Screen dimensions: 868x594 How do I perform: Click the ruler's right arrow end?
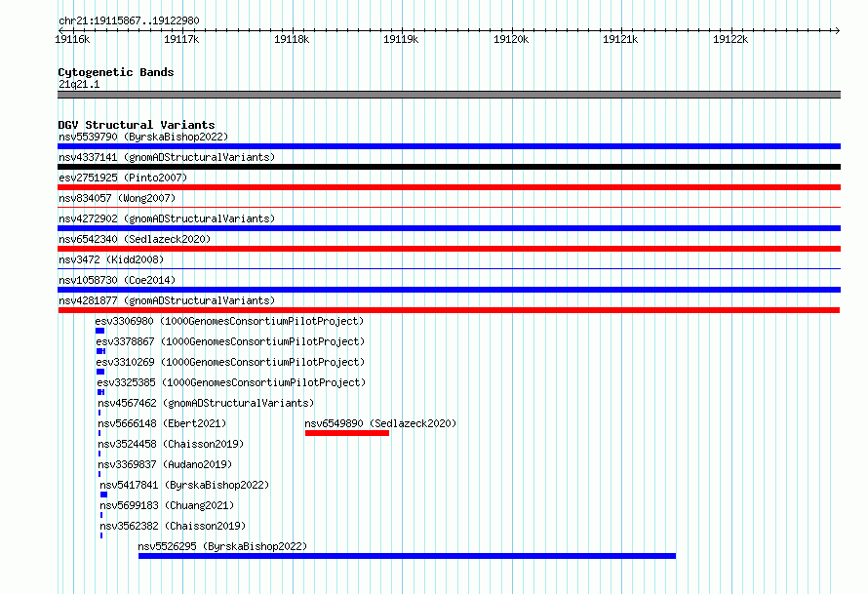pyautogui.click(x=838, y=30)
